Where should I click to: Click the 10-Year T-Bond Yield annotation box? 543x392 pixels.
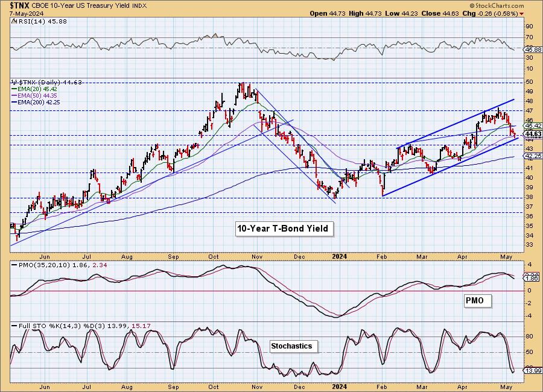pos(284,229)
